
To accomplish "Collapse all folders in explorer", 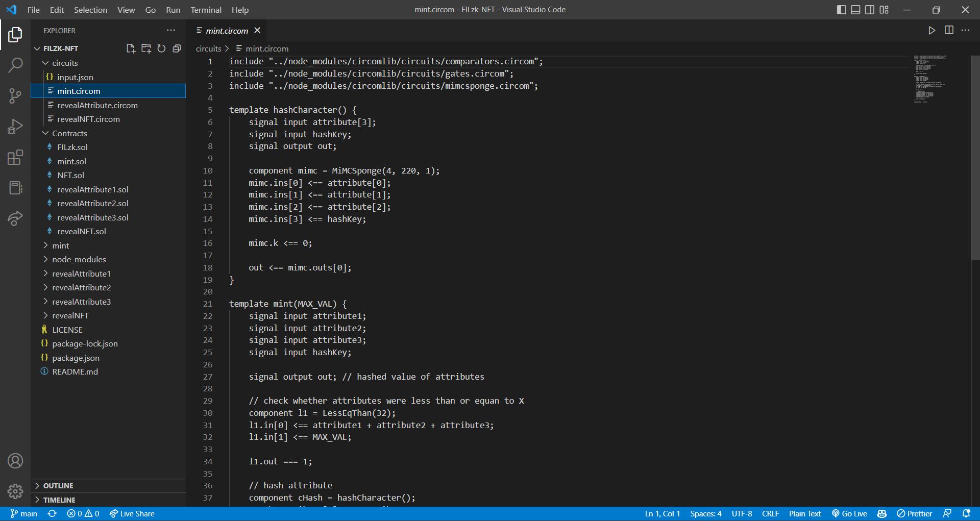I will [x=177, y=48].
